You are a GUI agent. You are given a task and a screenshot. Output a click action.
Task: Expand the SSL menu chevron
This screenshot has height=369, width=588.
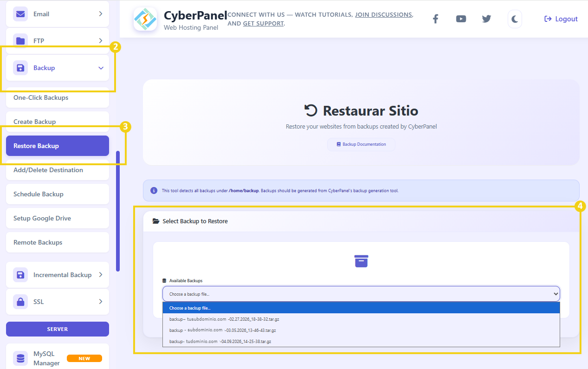pos(101,302)
